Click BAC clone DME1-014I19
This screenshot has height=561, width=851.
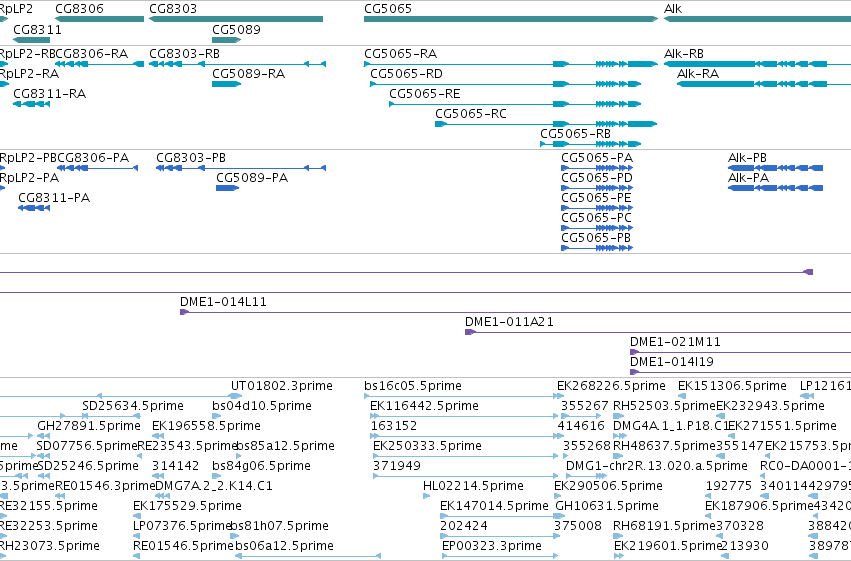[740, 372]
